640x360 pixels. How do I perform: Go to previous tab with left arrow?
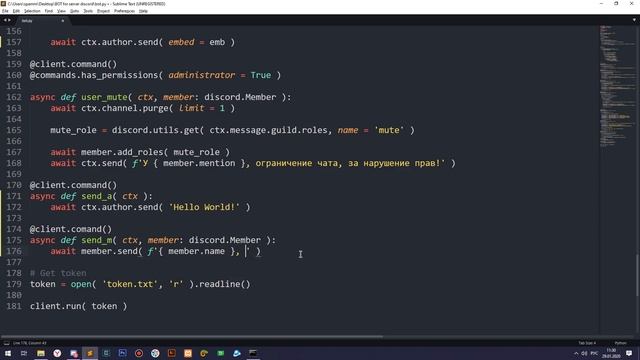5,20
